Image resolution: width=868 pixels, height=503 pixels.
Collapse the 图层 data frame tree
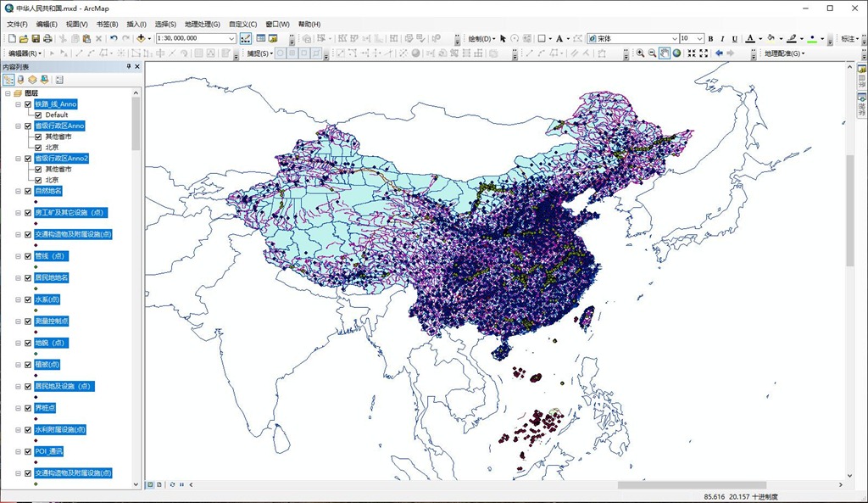point(7,93)
